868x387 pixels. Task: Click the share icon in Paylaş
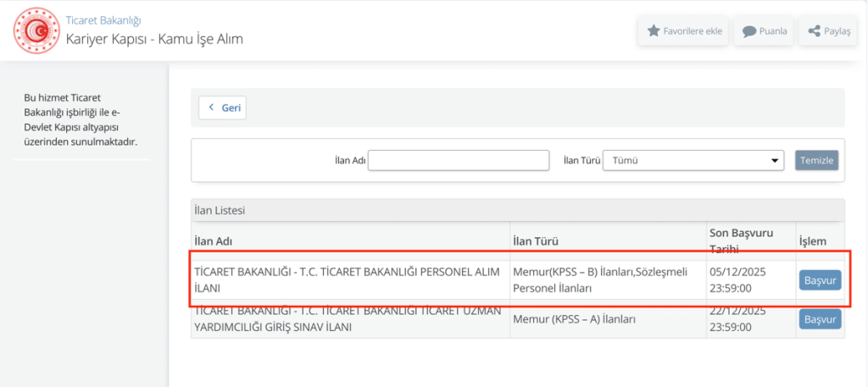[x=815, y=31]
